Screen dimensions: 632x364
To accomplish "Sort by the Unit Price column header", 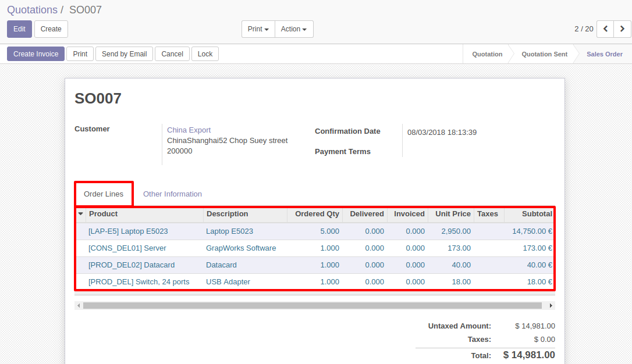I will pyautogui.click(x=452, y=214).
